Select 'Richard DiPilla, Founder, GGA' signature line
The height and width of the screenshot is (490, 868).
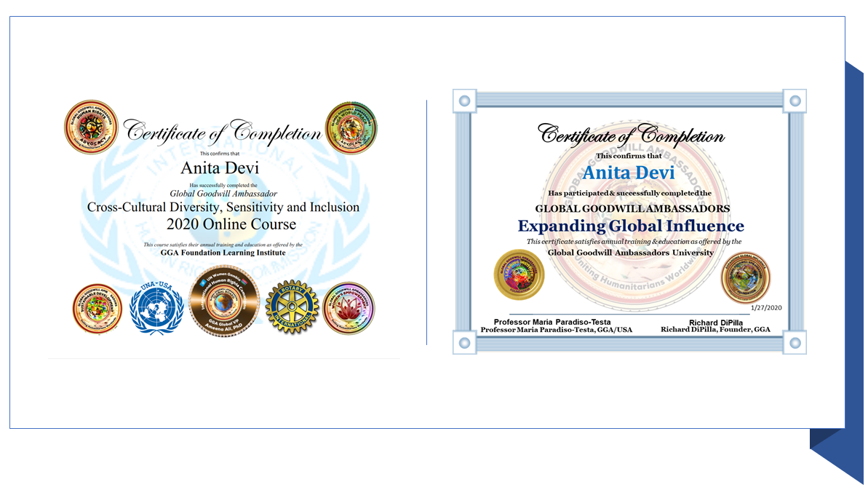click(715, 329)
